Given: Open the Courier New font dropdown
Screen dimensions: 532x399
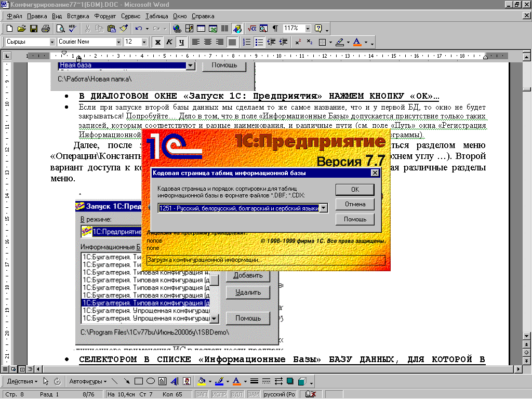Looking at the screenshot, I should coord(118,42).
